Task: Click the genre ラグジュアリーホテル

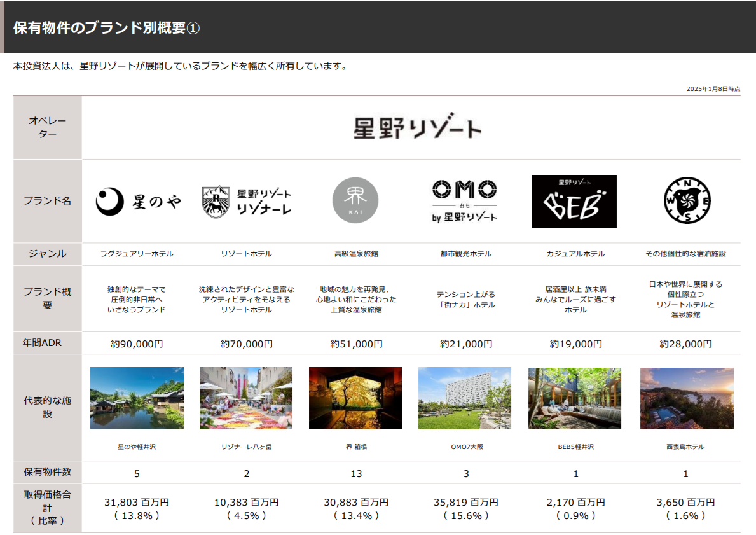Action: point(137,254)
